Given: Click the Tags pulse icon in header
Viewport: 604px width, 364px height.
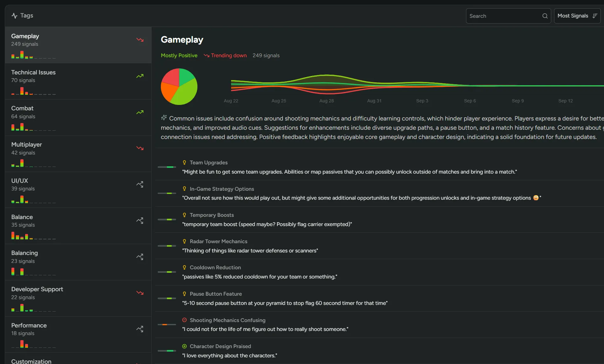Looking at the screenshot, I should tap(14, 16).
